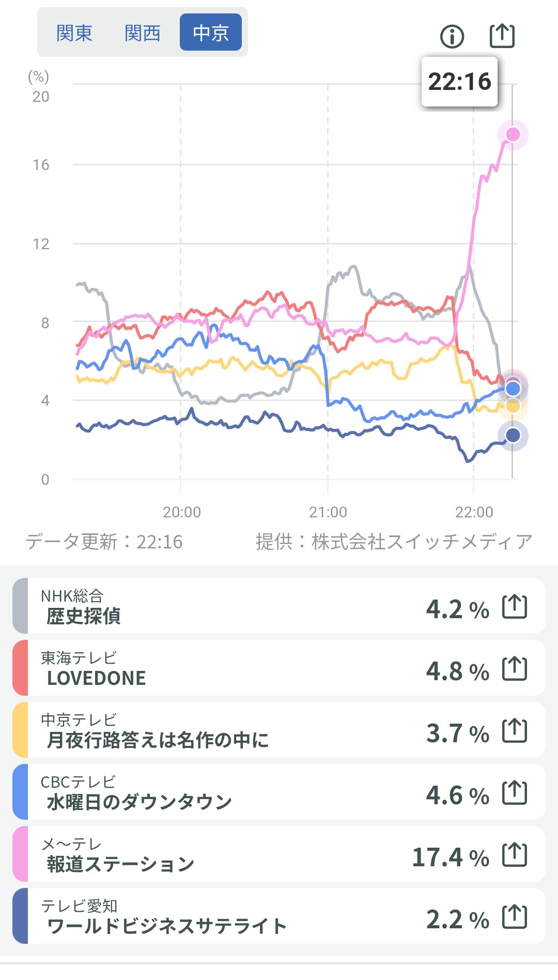Open the info circle icon
This screenshot has width=558, height=980.
452,37
